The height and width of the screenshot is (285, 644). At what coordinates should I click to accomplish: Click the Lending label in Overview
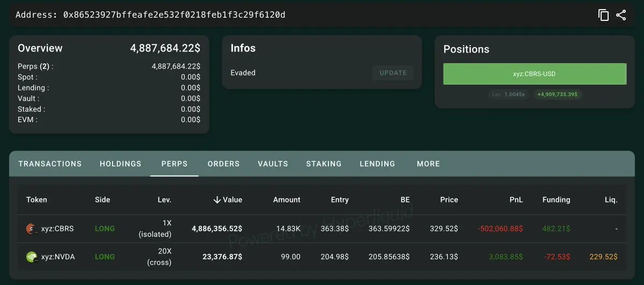33,88
